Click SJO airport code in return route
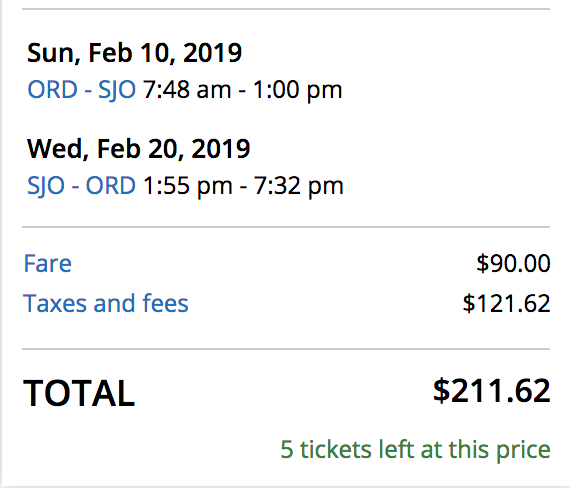Screen dimensions: 570x488 [x=46, y=186]
